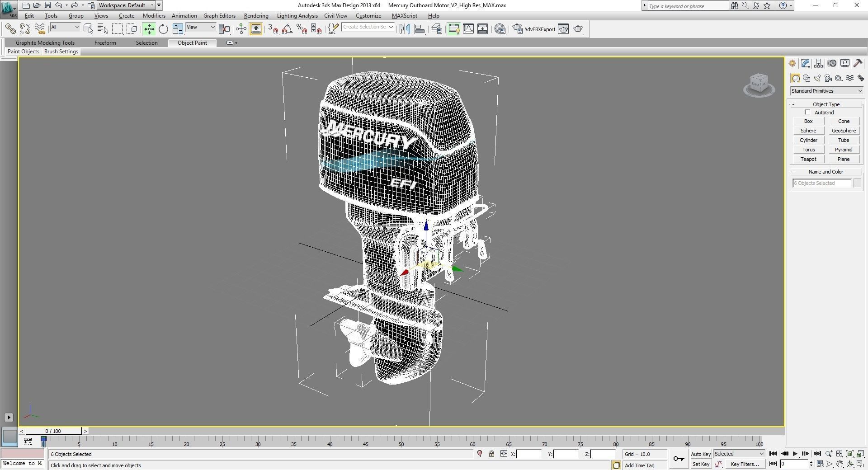Open the Motion command panel
The width and height of the screenshot is (868, 470).
(x=832, y=63)
